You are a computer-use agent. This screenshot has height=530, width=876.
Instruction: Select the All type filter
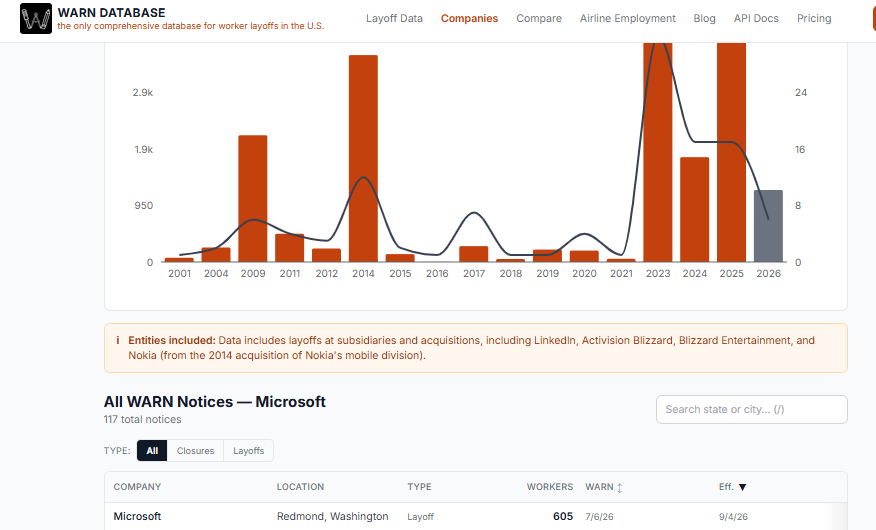coord(152,451)
